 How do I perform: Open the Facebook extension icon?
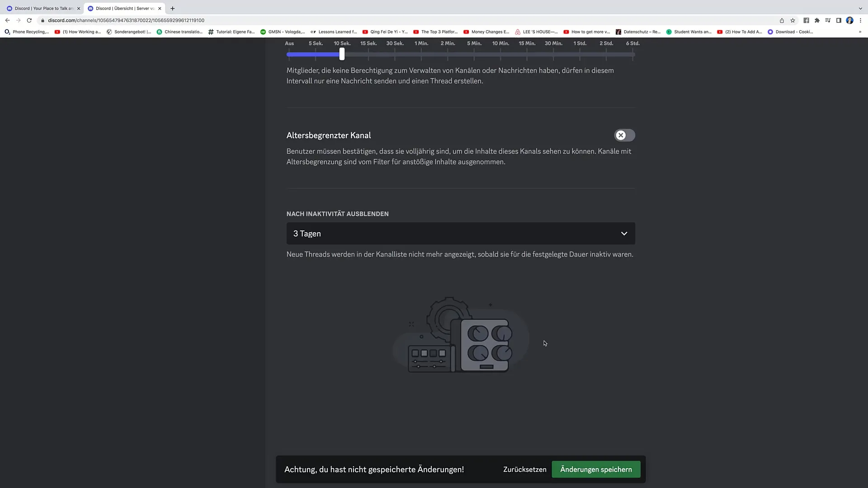[806, 20]
